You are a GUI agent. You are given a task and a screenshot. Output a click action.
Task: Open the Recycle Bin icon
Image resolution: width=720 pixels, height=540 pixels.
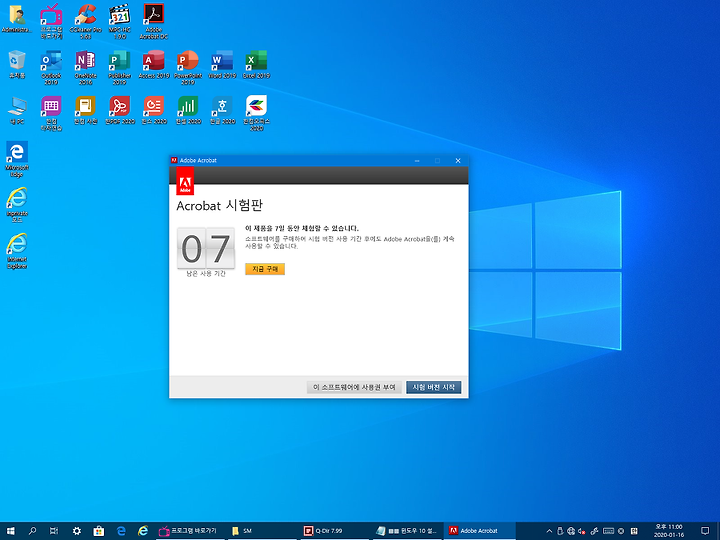click(x=17, y=64)
